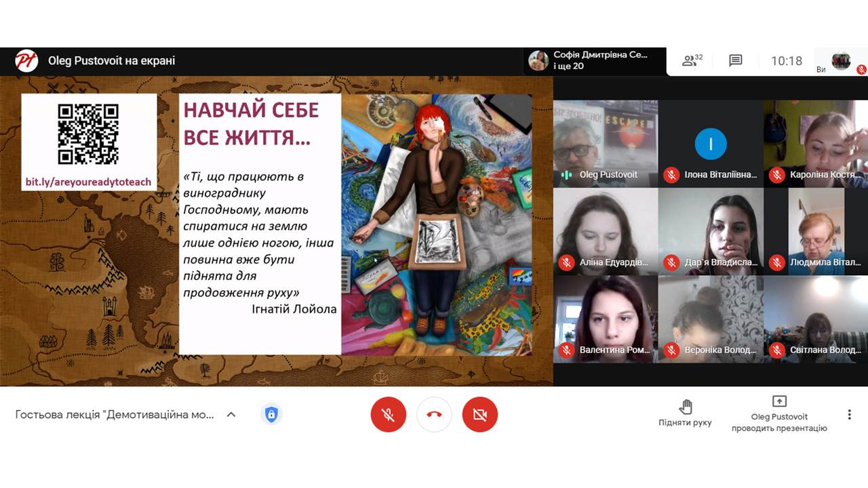This screenshot has width=868, height=488.
Task: Click the muted mic badge on Людмила's tile
Action: pos(778,260)
